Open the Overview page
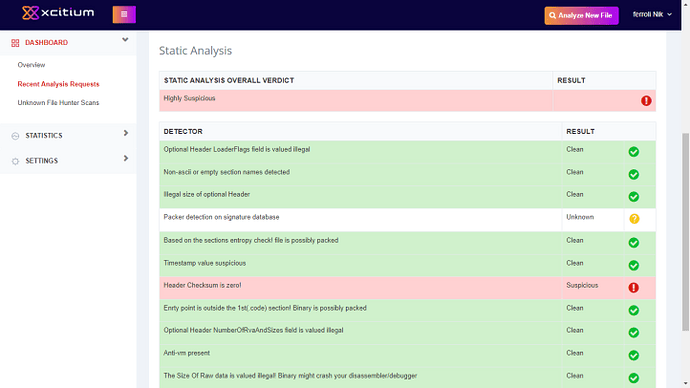The width and height of the screenshot is (690, 388). tap(31, 65)
